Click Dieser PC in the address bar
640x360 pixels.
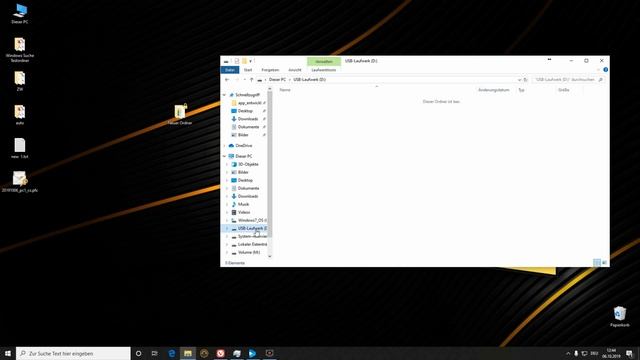pos(277,80)
